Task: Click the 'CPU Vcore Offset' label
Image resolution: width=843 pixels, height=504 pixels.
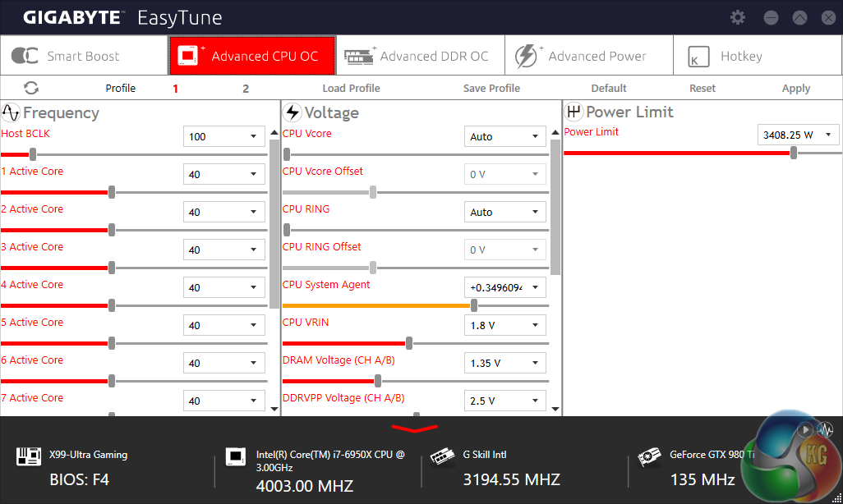Action: [323, 172]
